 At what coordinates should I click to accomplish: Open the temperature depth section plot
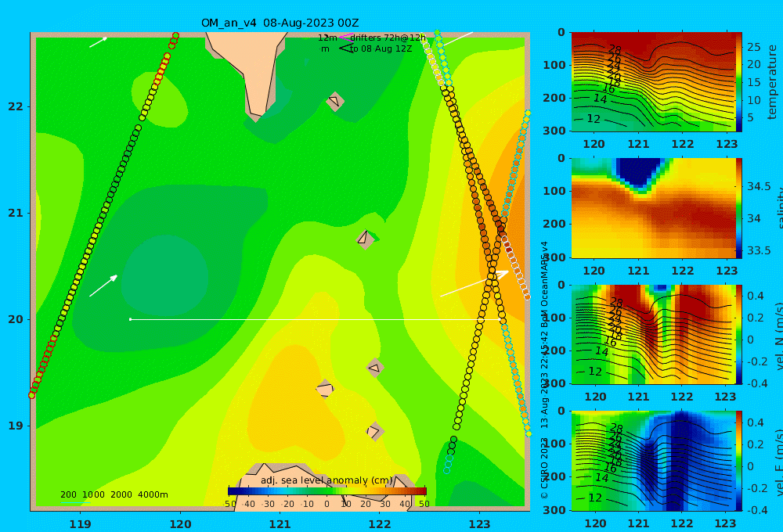(653, 81)
